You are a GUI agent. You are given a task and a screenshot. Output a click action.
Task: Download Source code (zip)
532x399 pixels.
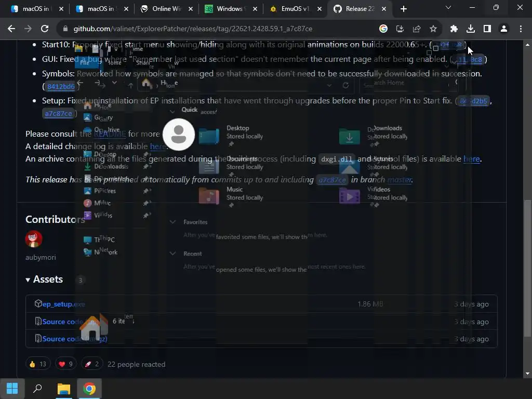70,321
